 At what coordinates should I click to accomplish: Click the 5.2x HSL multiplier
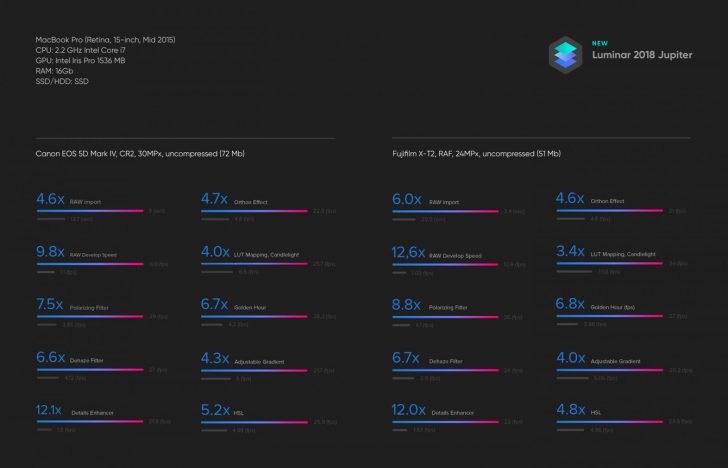(x=216, y=410)
